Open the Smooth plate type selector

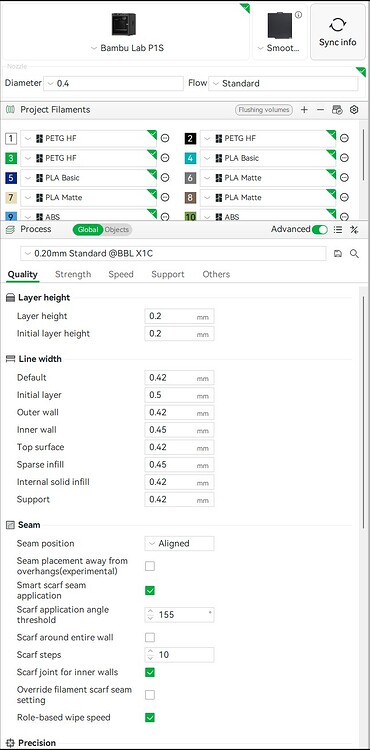(280, 33)
